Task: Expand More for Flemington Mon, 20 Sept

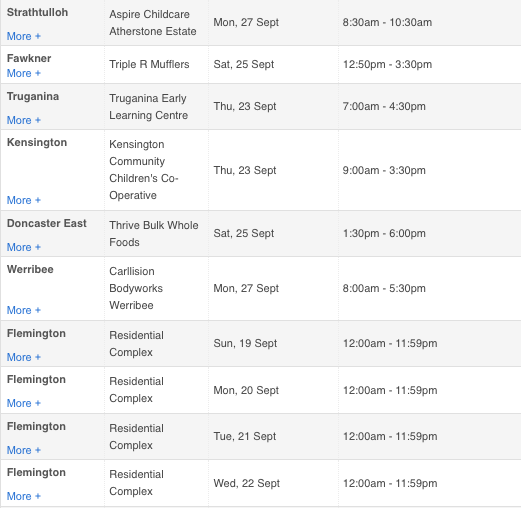Action: 24,403
